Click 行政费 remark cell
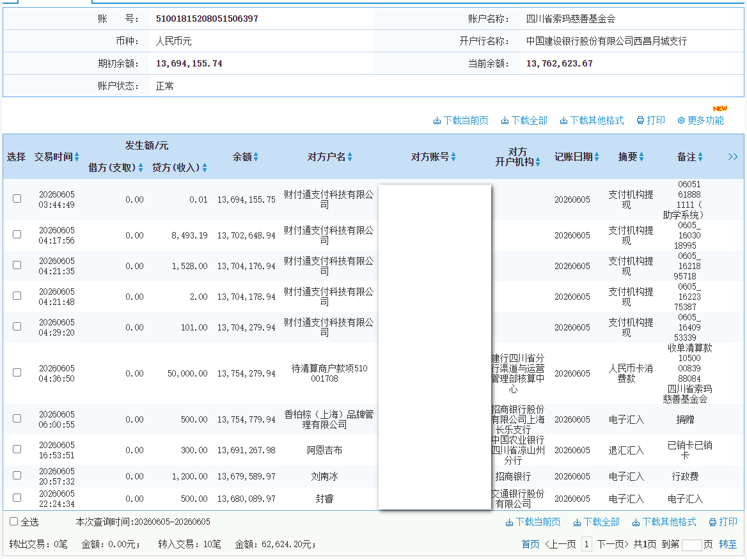This screenshot has height=560, width=747. (685, 476)
